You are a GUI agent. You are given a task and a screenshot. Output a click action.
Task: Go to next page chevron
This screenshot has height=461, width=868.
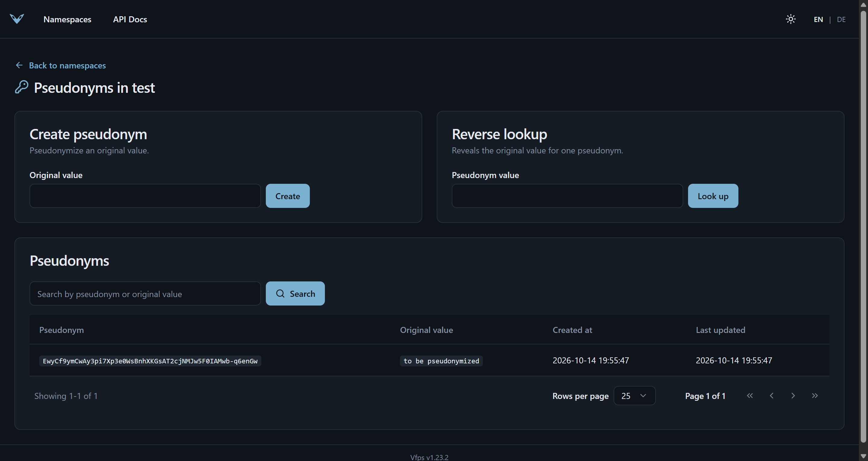793,396
